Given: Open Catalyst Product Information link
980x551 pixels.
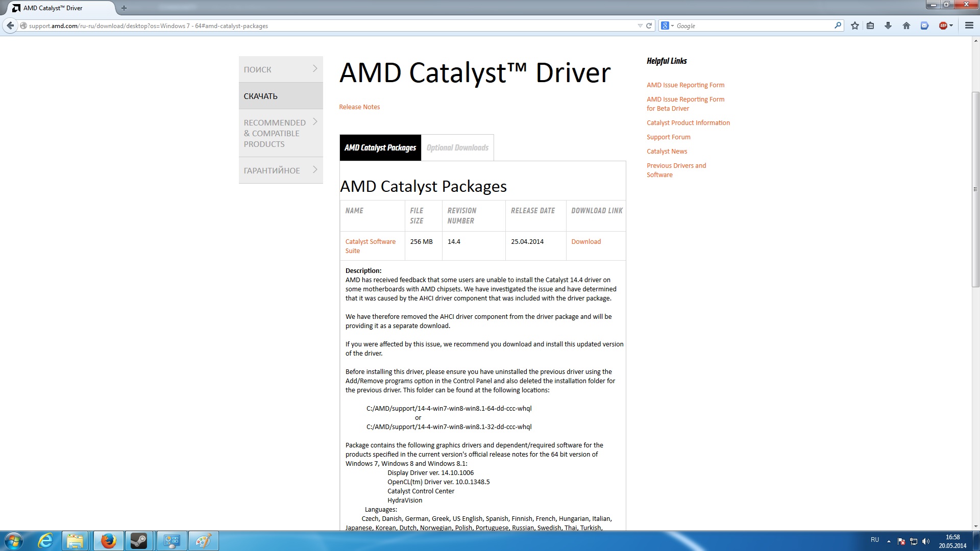Looking at the screenshot, I should [688, 122].
